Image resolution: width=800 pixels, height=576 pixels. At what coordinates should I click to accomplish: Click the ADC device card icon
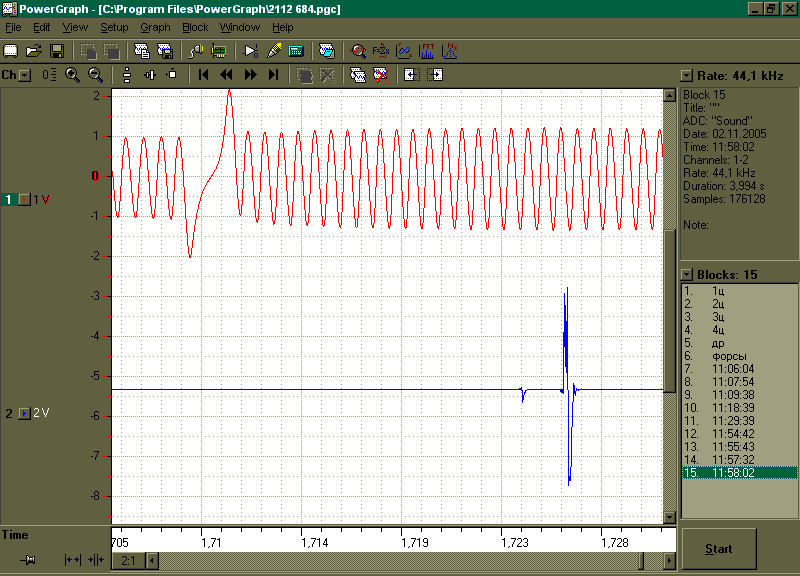pyautogui.click(x=218, y=51)
